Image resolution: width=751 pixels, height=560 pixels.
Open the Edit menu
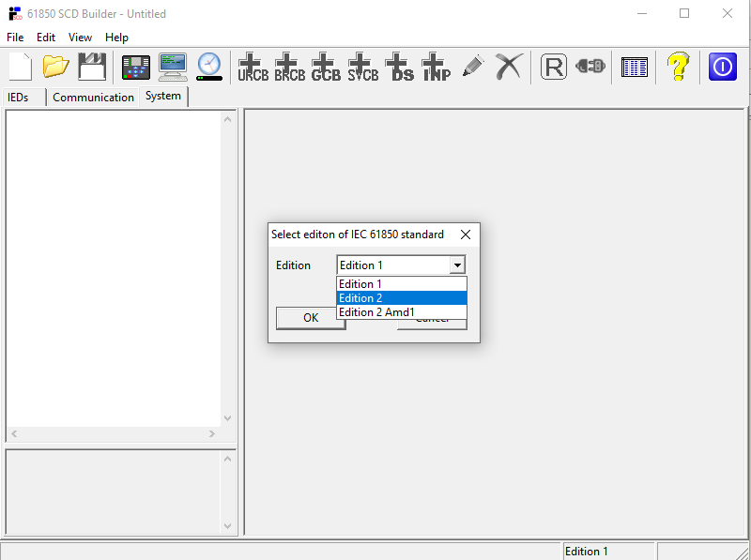(46, 38)
